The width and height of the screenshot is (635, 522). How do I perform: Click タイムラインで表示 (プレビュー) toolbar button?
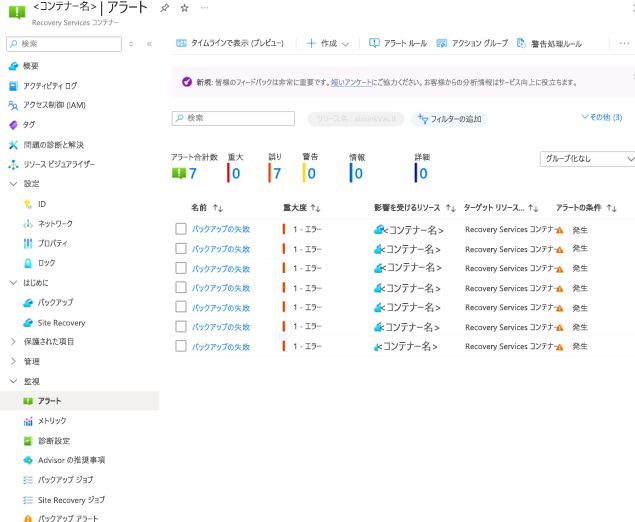point(230,43)
